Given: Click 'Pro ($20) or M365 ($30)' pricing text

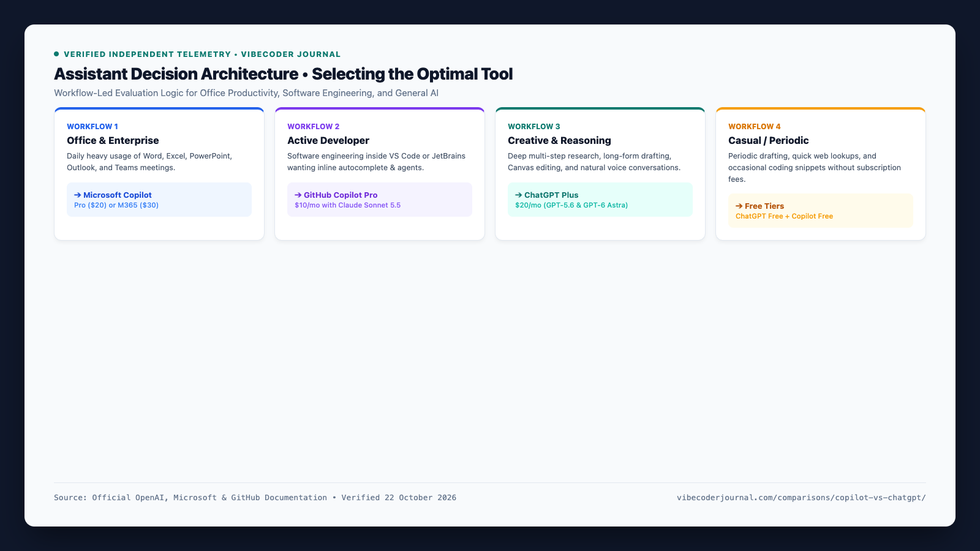Looking at the screenshot, I should tap(116, 205).
